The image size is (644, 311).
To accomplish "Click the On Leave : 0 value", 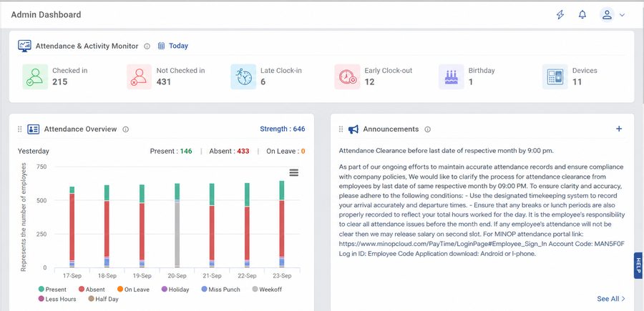I will 286,151.
